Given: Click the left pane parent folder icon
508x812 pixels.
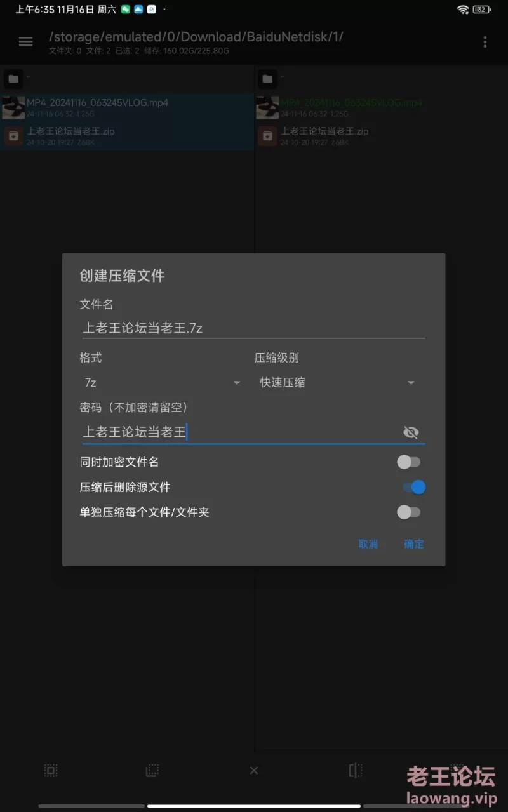Looking at the screenshot, I should (14, 79).
